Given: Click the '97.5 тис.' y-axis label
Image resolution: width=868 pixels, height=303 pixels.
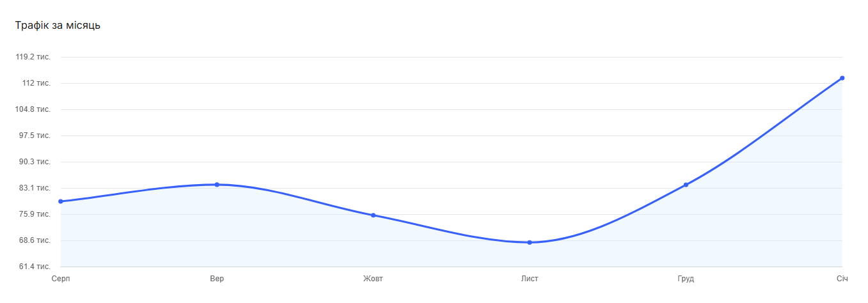Looking at the screenshot, I should click(x=35, y=136).
